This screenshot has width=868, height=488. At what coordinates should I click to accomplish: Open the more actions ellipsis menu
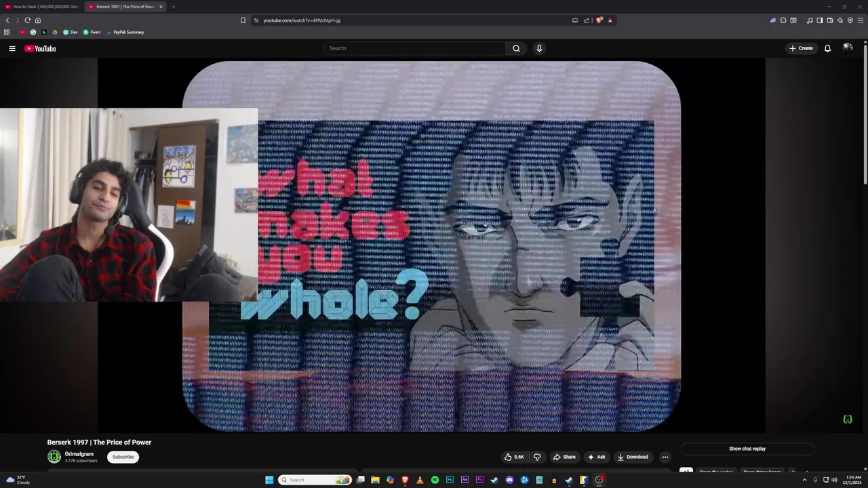[x=665, y=457]
